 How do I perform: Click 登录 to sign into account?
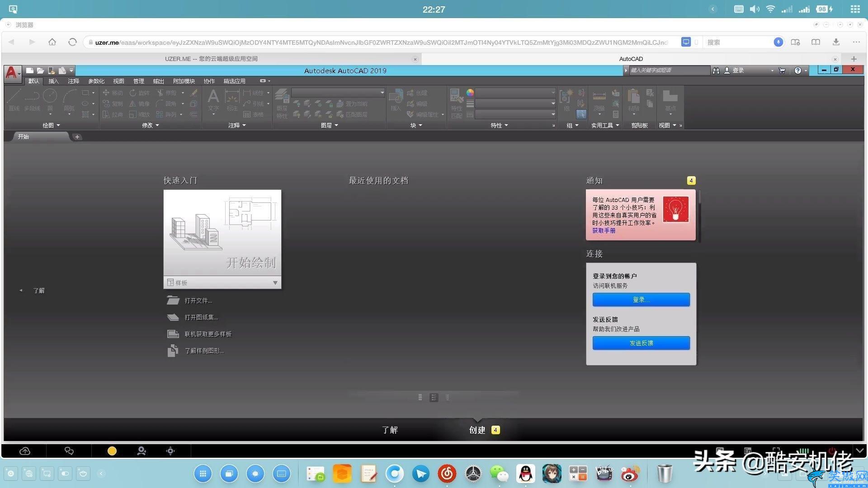[641, 300]
